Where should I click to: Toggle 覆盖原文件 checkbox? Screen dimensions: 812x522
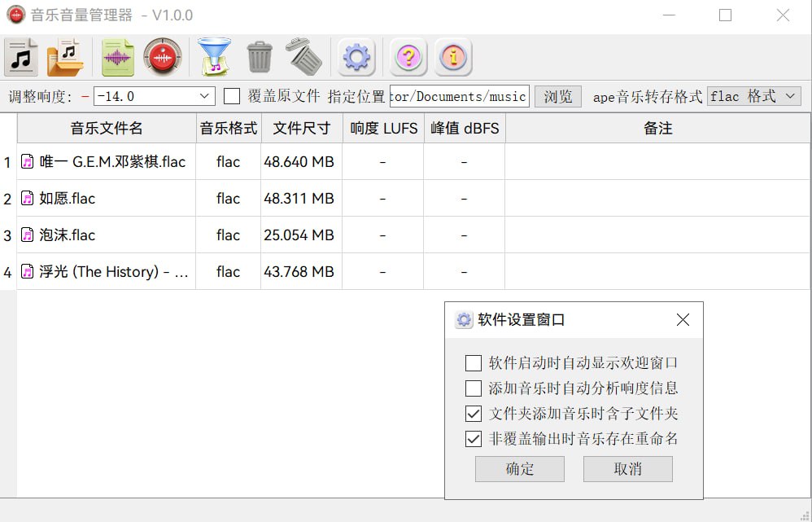coord(232,96)
